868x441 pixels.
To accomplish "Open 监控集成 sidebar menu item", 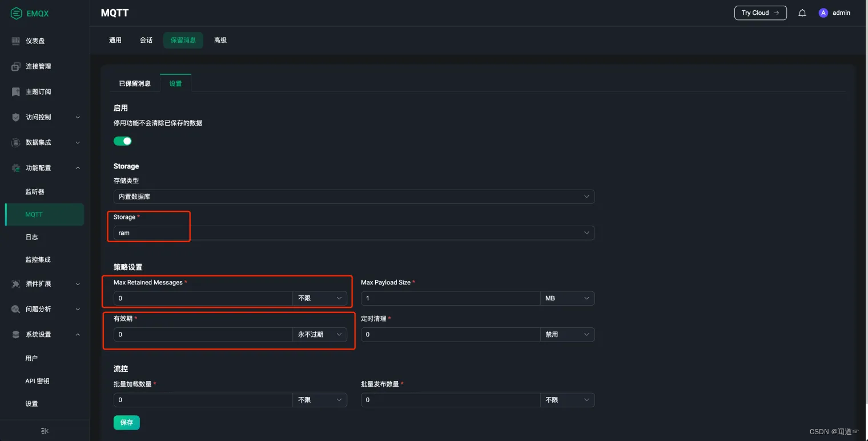I will pyautogui.click(x=38, y=260).
